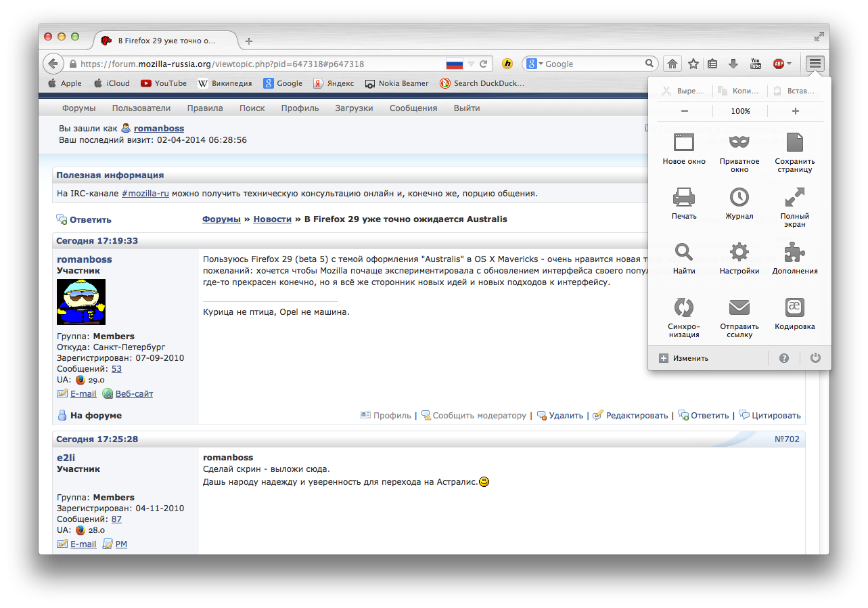Open the hamburger menu button

815,64
